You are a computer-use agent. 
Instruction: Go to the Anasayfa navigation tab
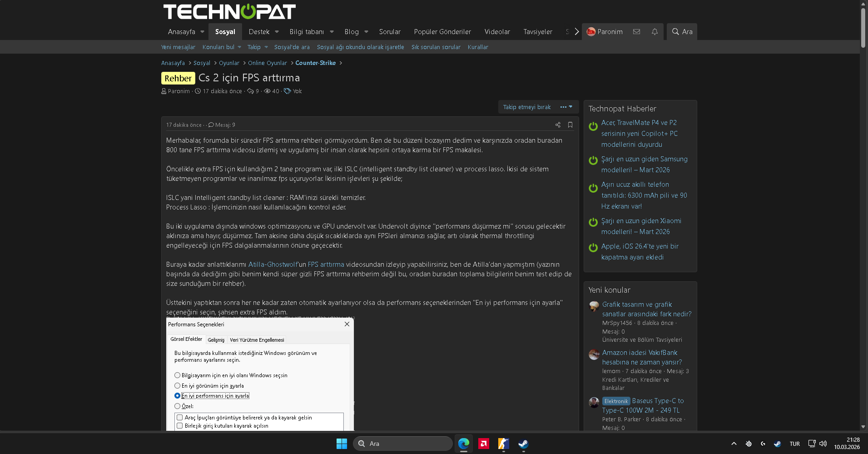click(x=182, y=32)
